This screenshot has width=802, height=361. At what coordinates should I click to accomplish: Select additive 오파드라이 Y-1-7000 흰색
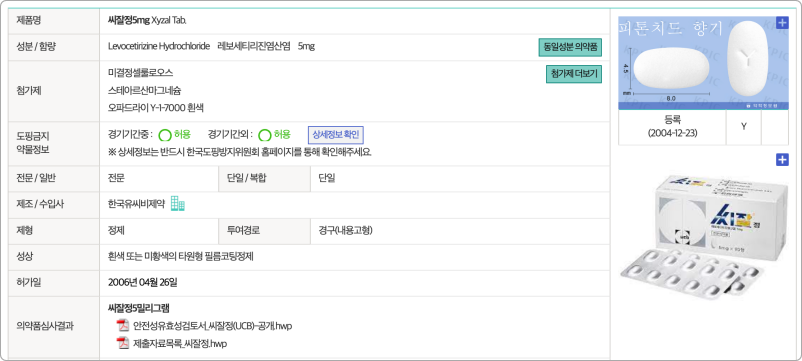tap(156, 108)
